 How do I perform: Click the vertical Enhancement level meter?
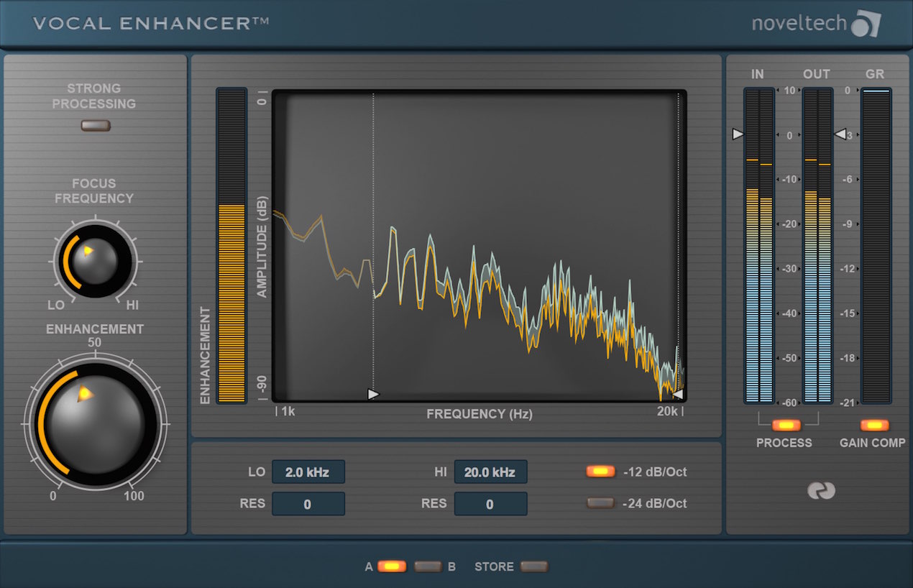[231, 245]
